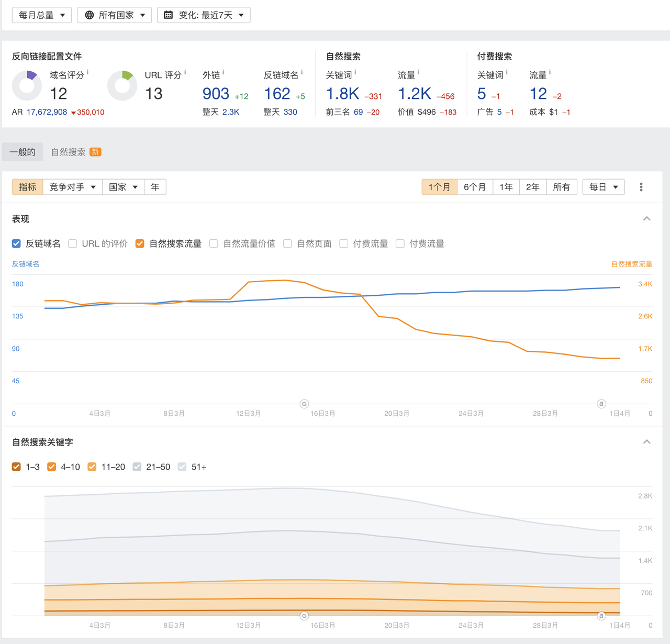Screen dimensions: 670x644
Task: Select the 1年 time range
Action: [506, 187]
